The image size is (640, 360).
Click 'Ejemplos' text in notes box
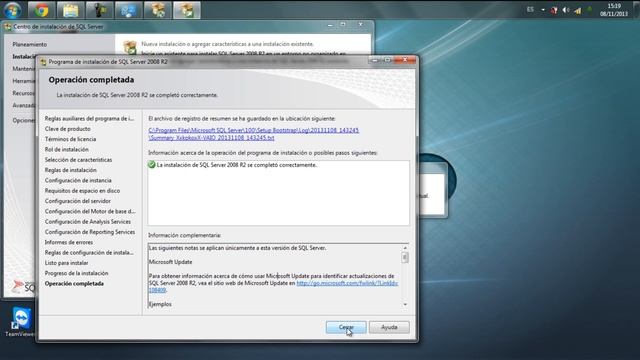(160, 304)
